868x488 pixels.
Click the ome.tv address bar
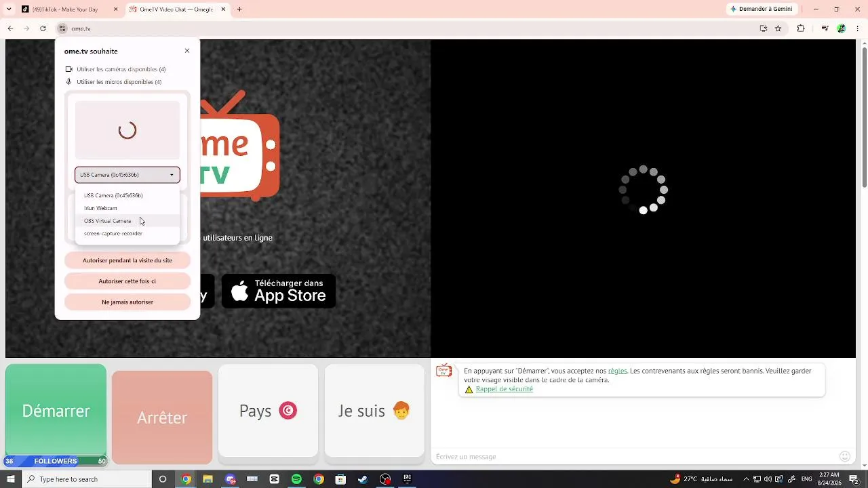pos(407,28)
